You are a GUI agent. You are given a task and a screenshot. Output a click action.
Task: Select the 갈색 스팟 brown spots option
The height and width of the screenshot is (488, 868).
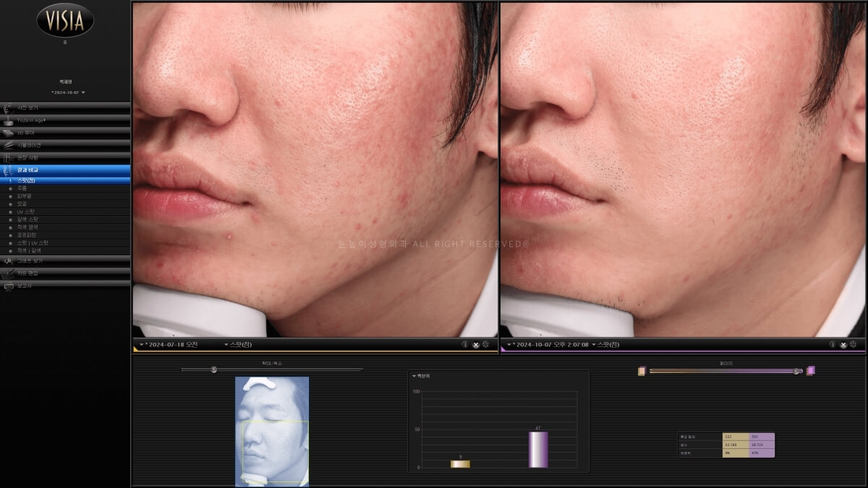[x=65, y=219]
